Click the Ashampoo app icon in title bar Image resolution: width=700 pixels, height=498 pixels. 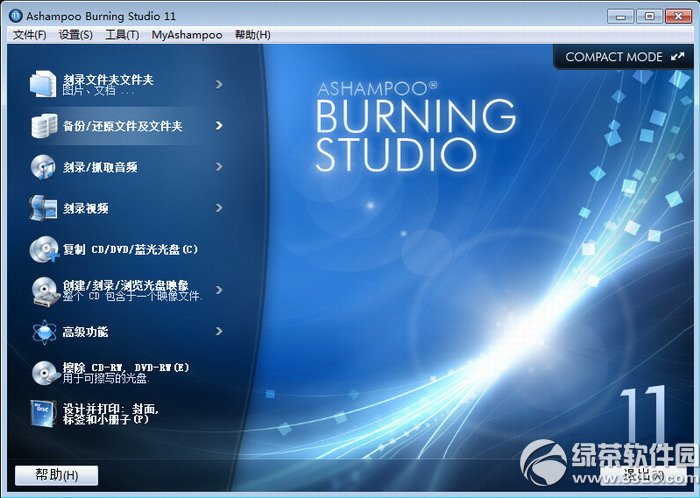click(16, 16)
